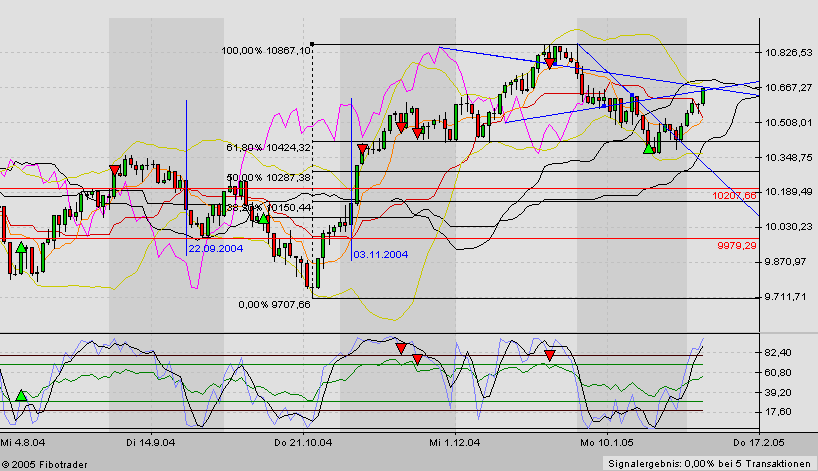
Task: Click the green buy arrow in the oscillator panel
Action: point(21,396)
